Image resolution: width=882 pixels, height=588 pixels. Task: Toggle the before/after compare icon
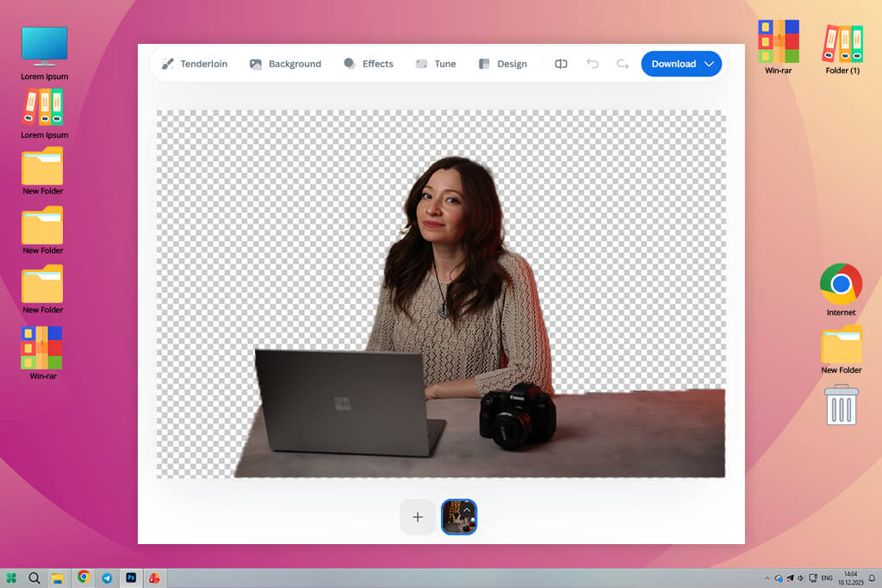(x=561, y=64)
